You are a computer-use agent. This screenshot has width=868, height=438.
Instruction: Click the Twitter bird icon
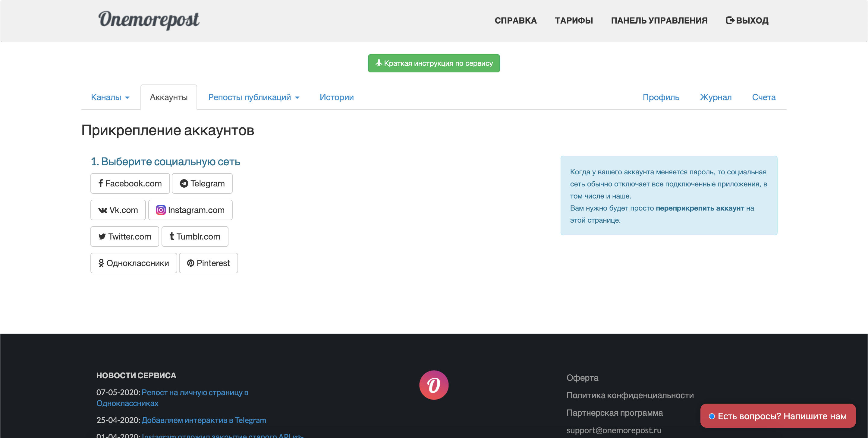[x=102, y=237]
